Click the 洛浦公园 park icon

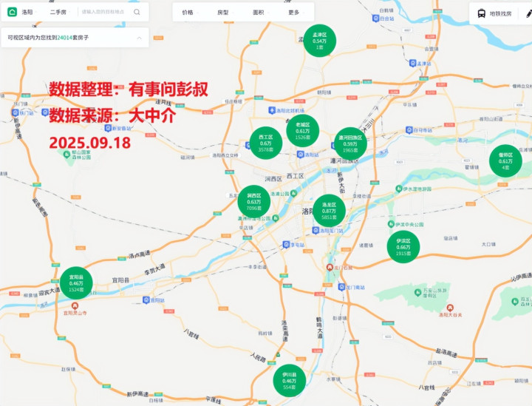[x=293, y=194]
